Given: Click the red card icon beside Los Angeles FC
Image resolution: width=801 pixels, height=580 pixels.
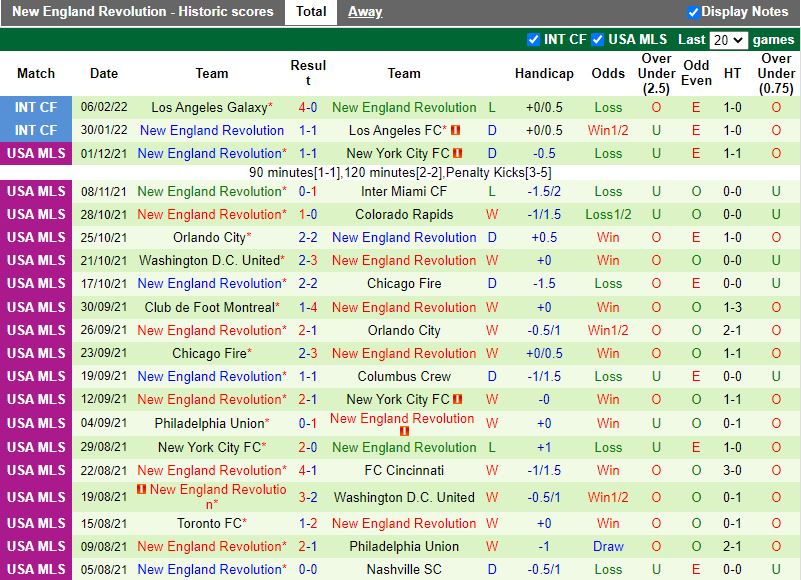Looking at the screenshot, I should [x=454, y=130].
